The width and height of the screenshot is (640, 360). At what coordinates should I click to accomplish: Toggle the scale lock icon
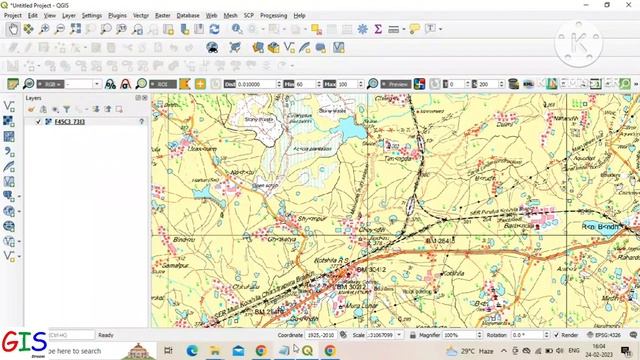click(x=413, y=335)
